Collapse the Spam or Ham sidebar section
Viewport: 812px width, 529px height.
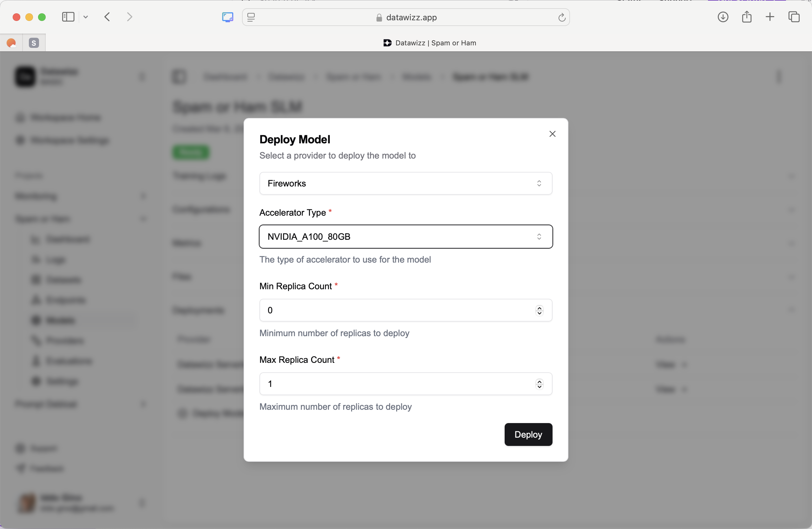144,219
